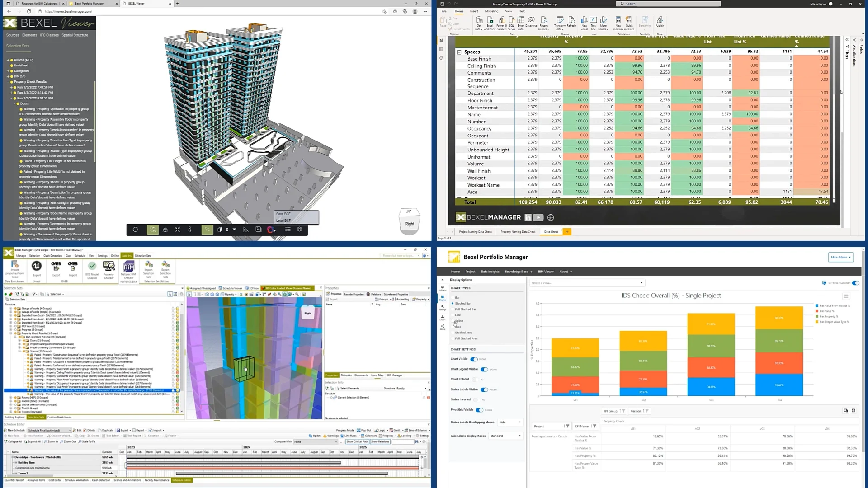This screenshot has width=868, height=488.
Task: Toggle the Chart Legend Visible switch
Action: click(484, 369)
